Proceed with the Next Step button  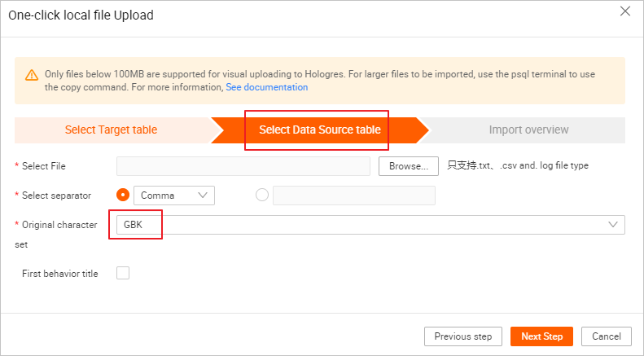point(541,336)
